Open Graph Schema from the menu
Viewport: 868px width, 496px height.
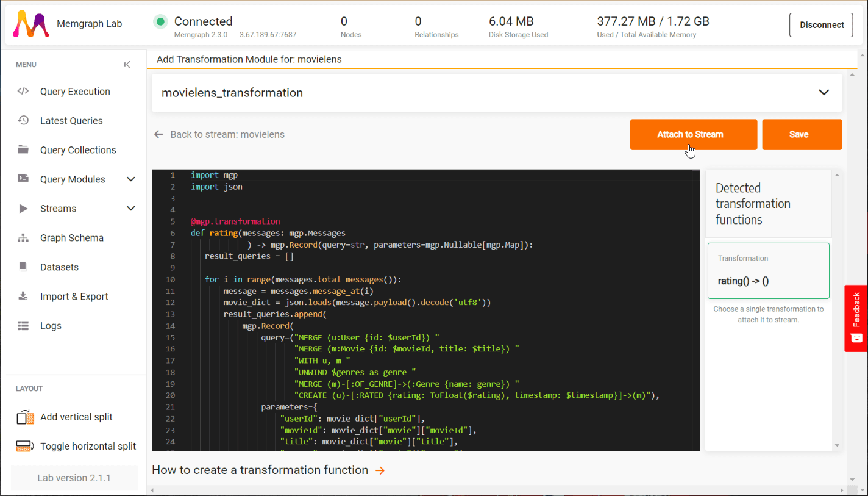(72, 238)
